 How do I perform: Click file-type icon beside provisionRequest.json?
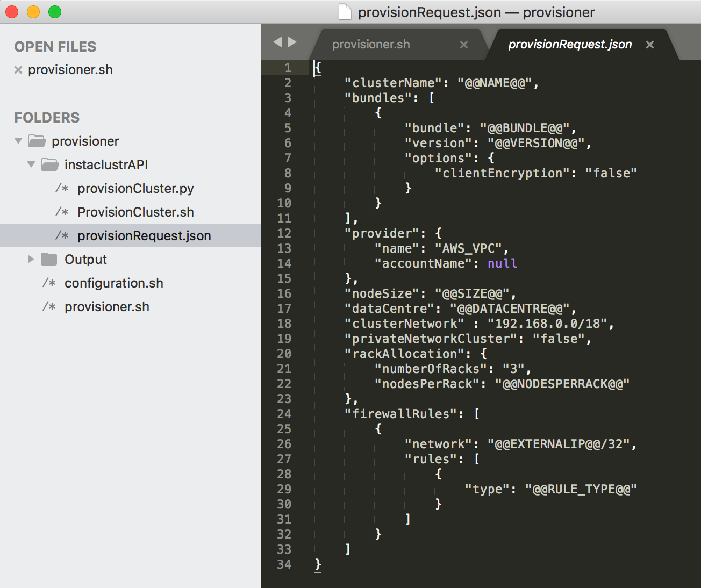pyautogui.click(x=62, y=235)
